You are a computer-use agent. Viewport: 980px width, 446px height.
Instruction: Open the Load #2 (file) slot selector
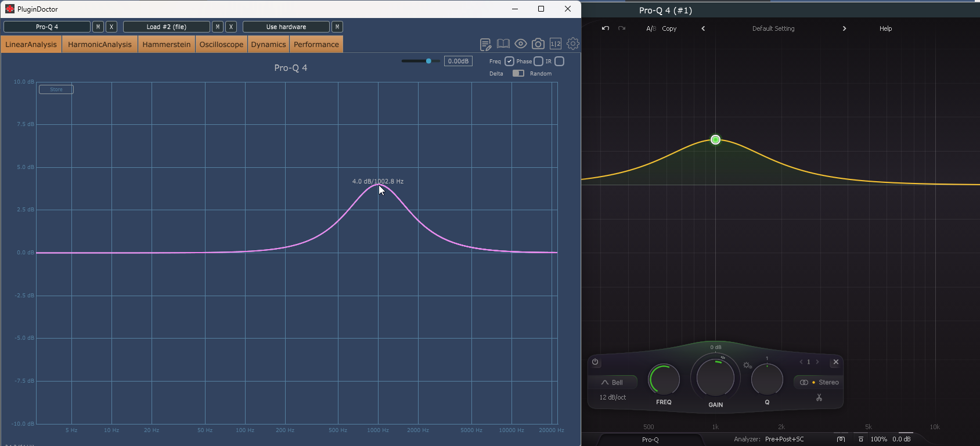coord(167,27)
